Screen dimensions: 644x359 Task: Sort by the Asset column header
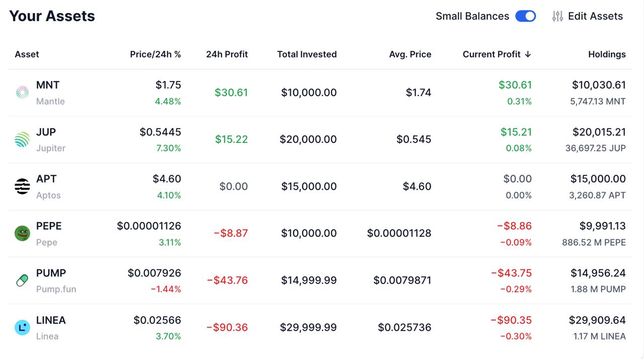pos(27,54)
